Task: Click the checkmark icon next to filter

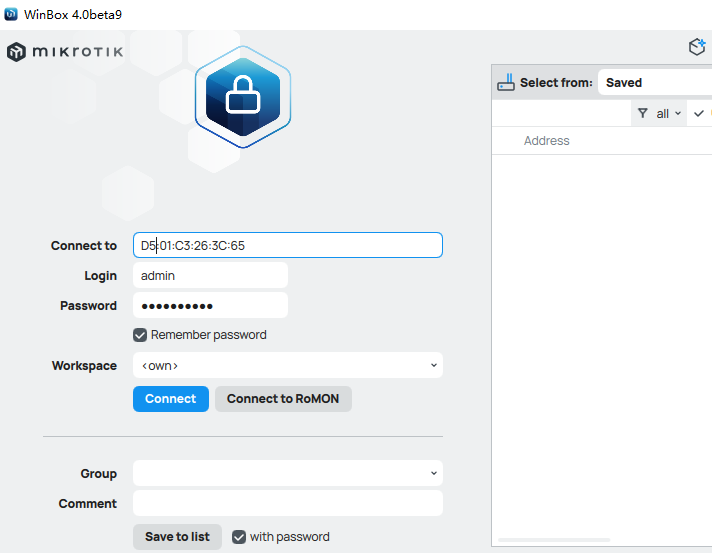Action: pyautogui.click(x=699, y=113)
